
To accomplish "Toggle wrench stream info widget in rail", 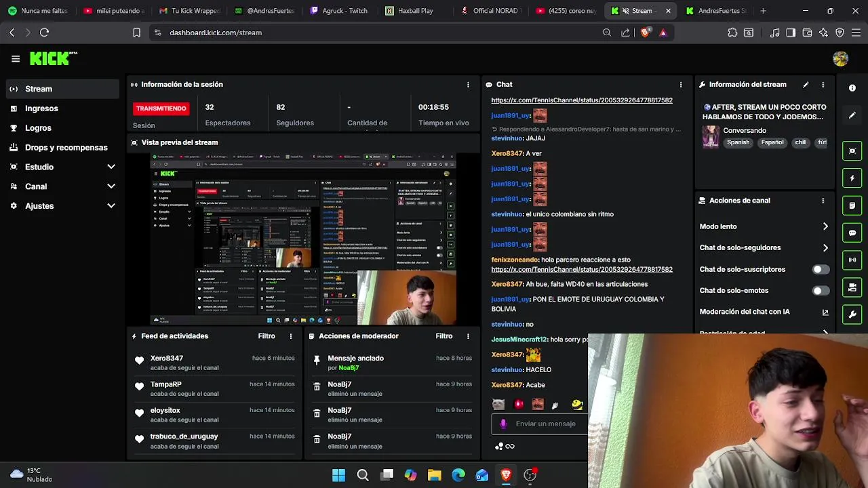I will (852, 315).
